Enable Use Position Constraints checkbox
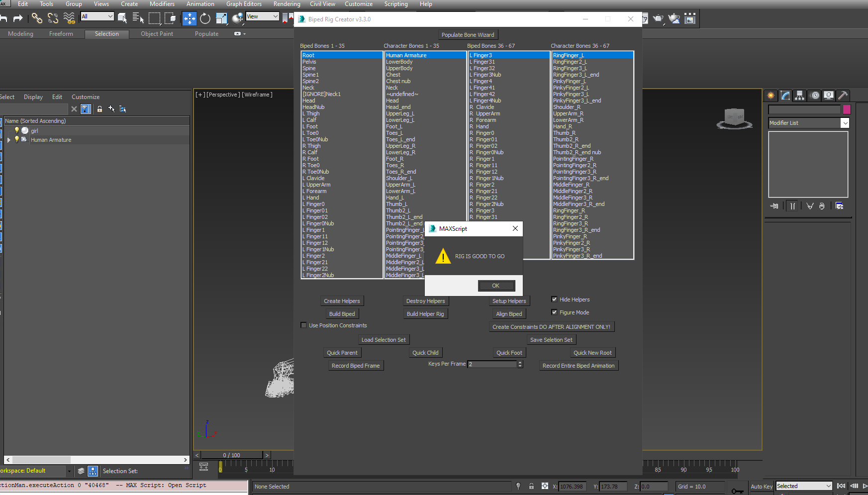Image resolution: width=868 pixels, height=495 pixels. (x=303, y=325)
